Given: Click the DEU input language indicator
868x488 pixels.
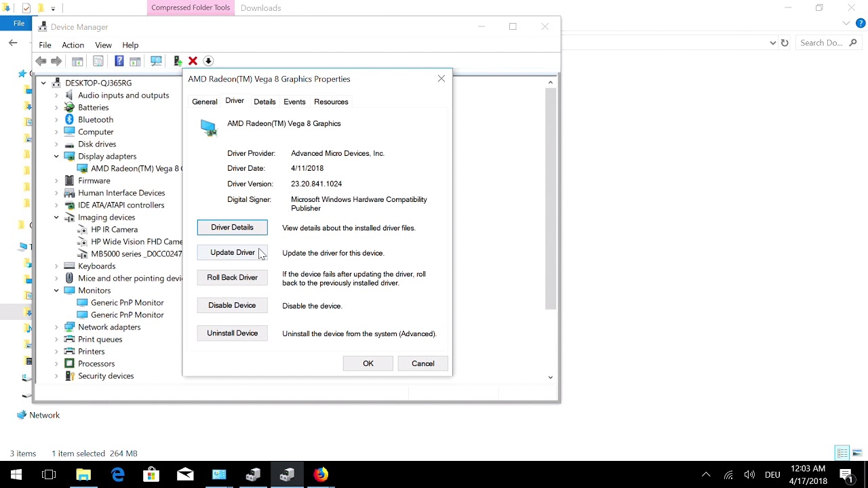Looking at the screenshot, I should [772, 474].
